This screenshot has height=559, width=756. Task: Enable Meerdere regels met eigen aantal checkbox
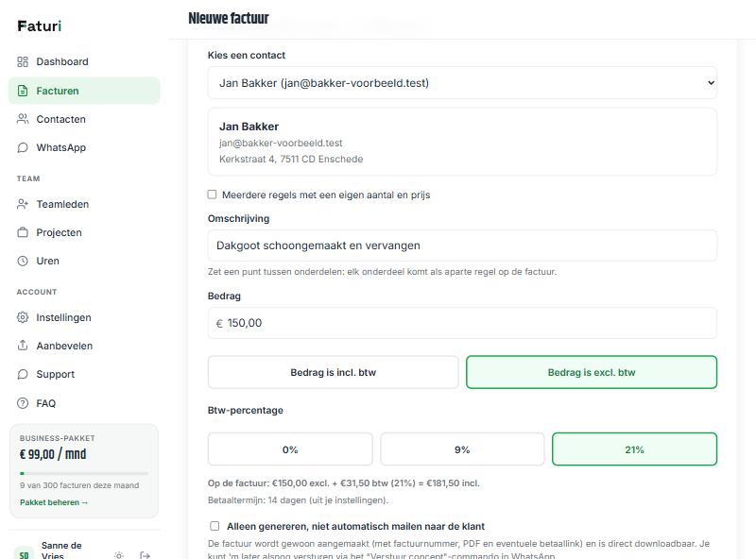coord(212,195)
